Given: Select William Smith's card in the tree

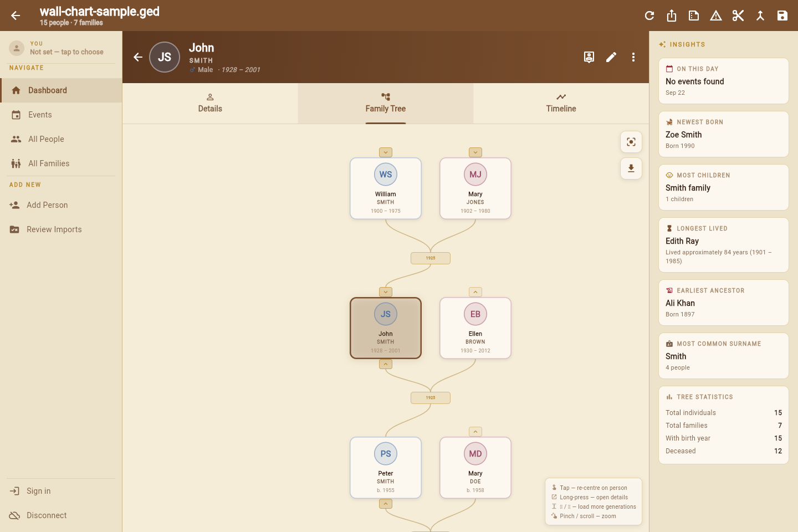Looking at the screenshot, I should [386, 188].
